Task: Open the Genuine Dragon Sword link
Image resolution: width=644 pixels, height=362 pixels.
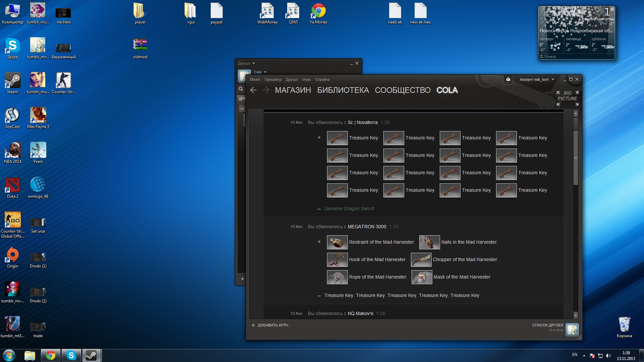Action: click(349, 208)
